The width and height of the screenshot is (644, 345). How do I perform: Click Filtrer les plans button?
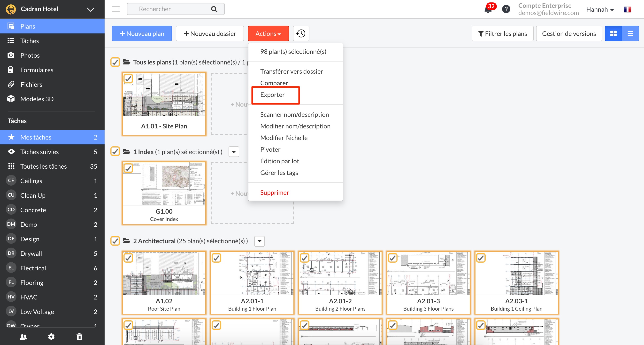tap(502, 33)
